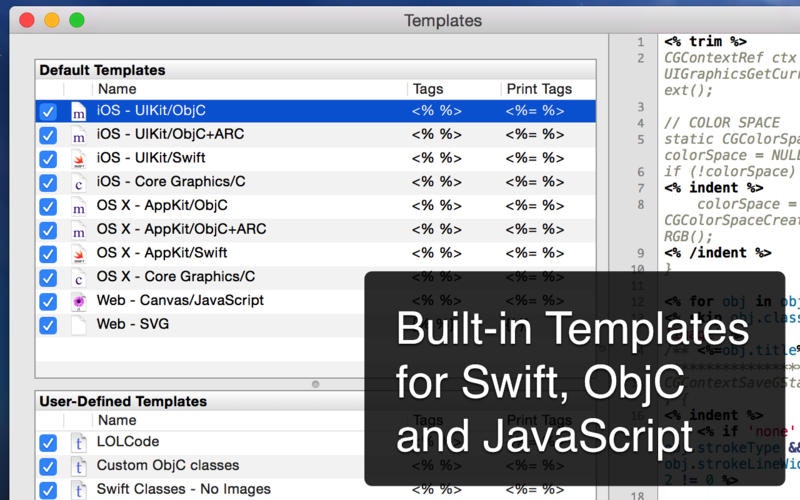Uncheck the Web - Canvas/JavaScript checkbox

click(48, 301)
